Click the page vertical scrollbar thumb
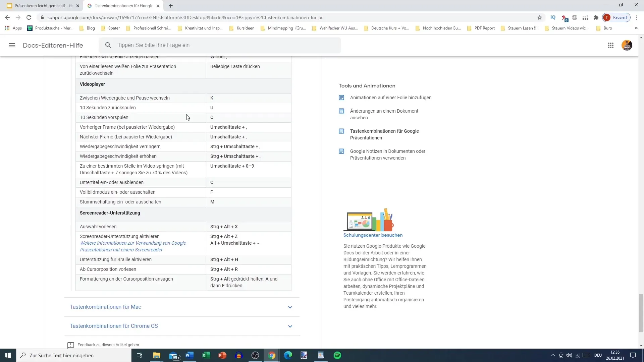This screenshot has height=362, width=644. 641,313
